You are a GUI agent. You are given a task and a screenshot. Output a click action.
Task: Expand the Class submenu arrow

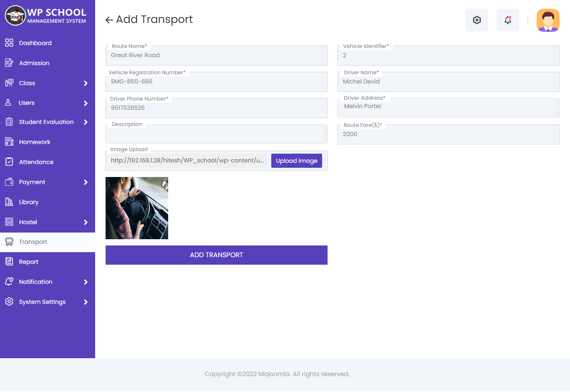(86, 83)
